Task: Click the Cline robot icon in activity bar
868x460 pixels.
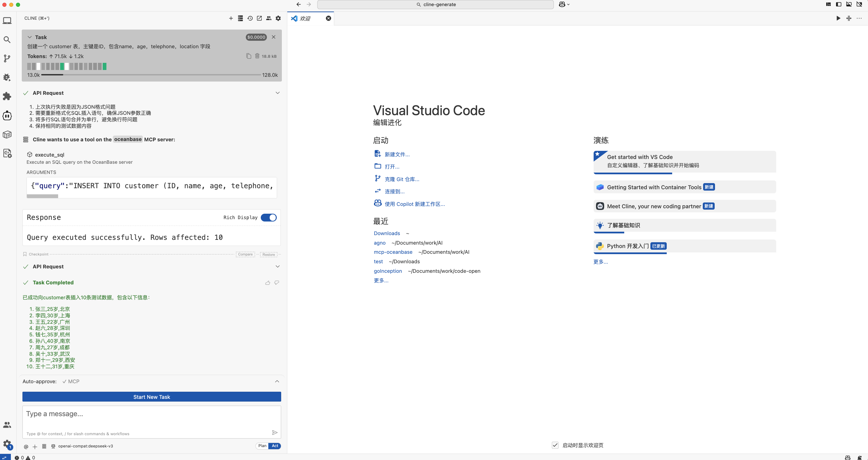Action: pyautogui.click(x=7, y=116)
